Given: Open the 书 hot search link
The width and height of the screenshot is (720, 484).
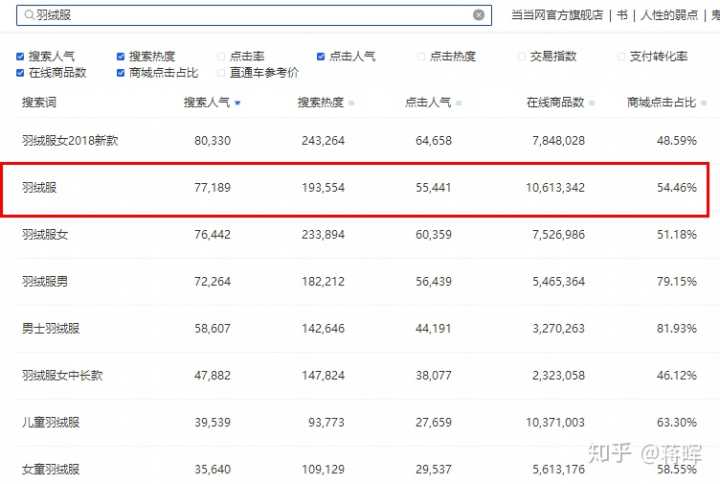Looking at the screenshot, I should [622, 15].
